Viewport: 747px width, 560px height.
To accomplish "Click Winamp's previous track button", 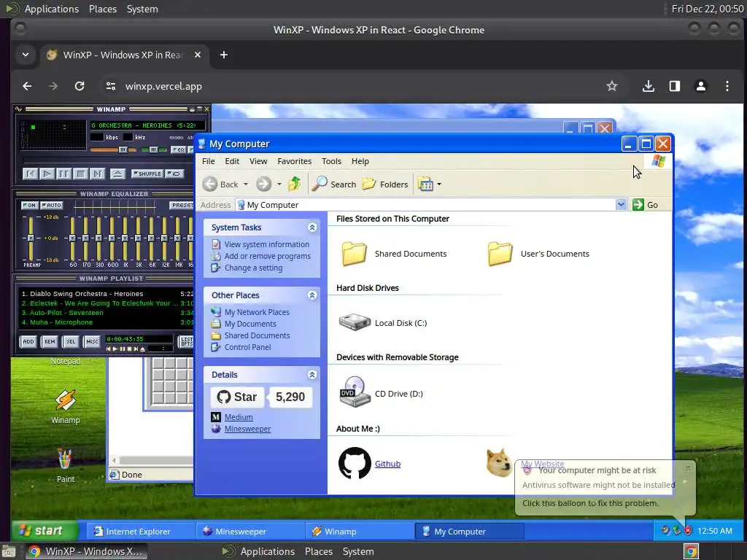I will tap(30, 174).
